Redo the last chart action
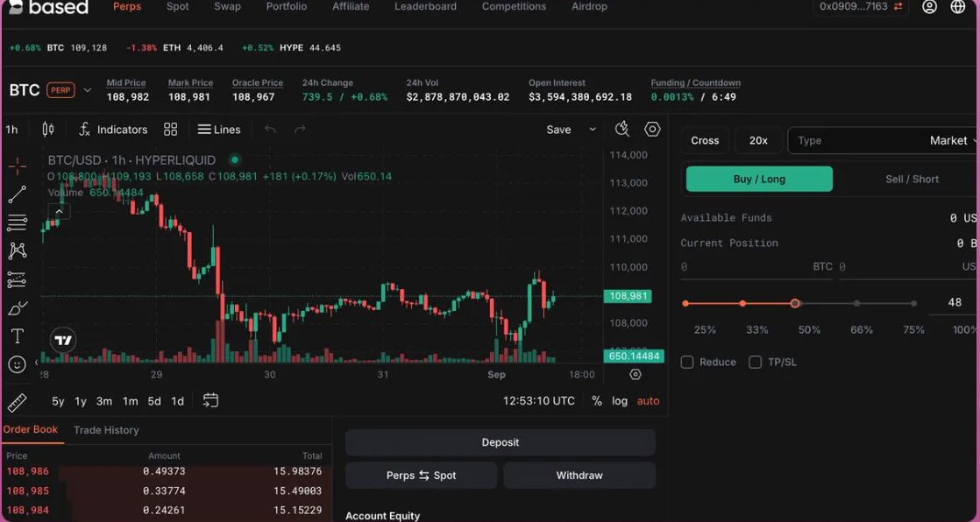 [300, 130]
